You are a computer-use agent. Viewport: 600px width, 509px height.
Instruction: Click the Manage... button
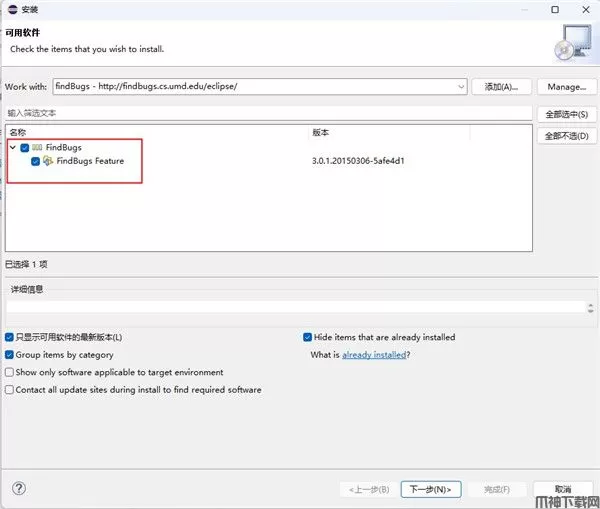point(567,87)
